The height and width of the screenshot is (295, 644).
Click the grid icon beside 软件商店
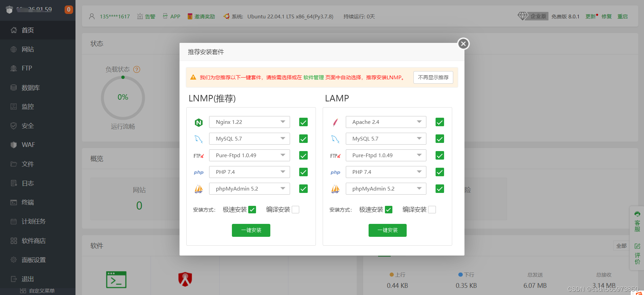(14, 241)
